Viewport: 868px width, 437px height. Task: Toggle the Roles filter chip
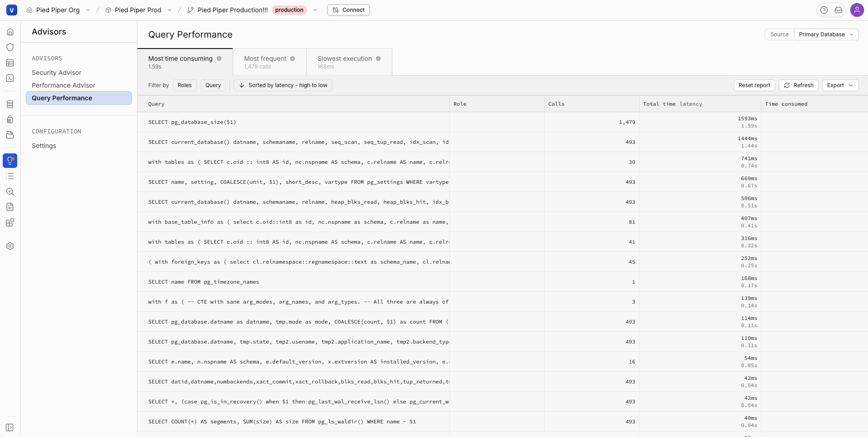185,85
